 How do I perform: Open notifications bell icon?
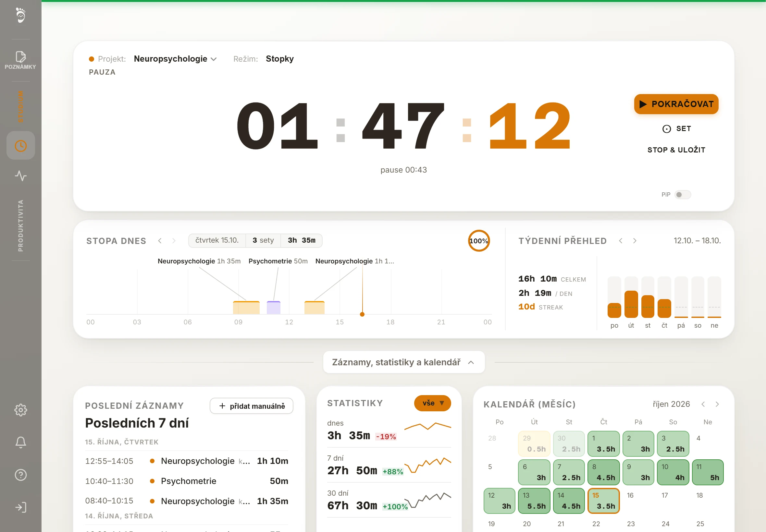(x=21, y=442)
